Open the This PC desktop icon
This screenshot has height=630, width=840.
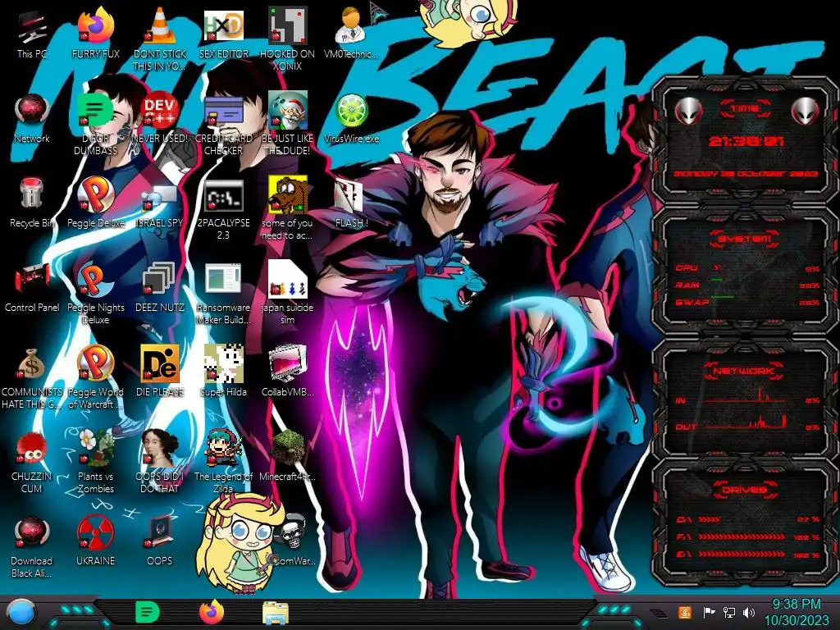point(32,28)
